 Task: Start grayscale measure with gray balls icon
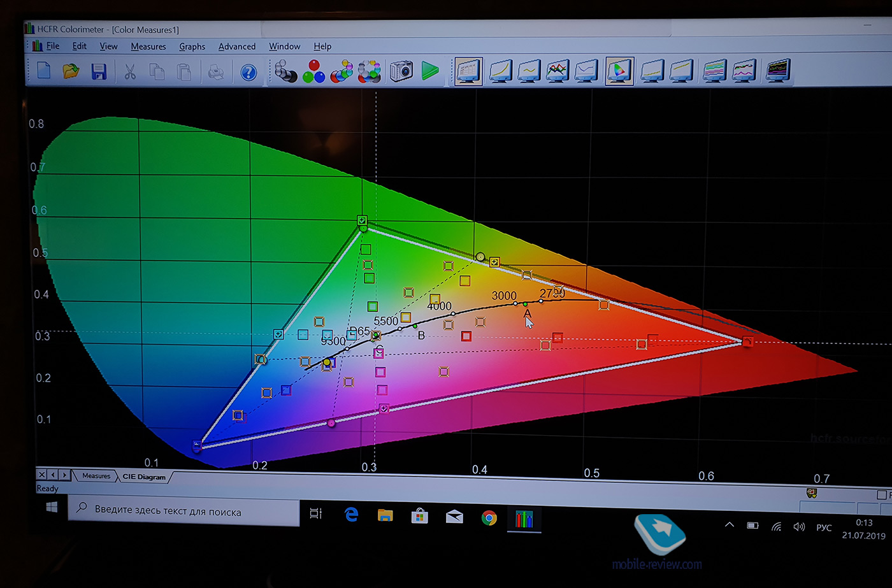point(285,71)
